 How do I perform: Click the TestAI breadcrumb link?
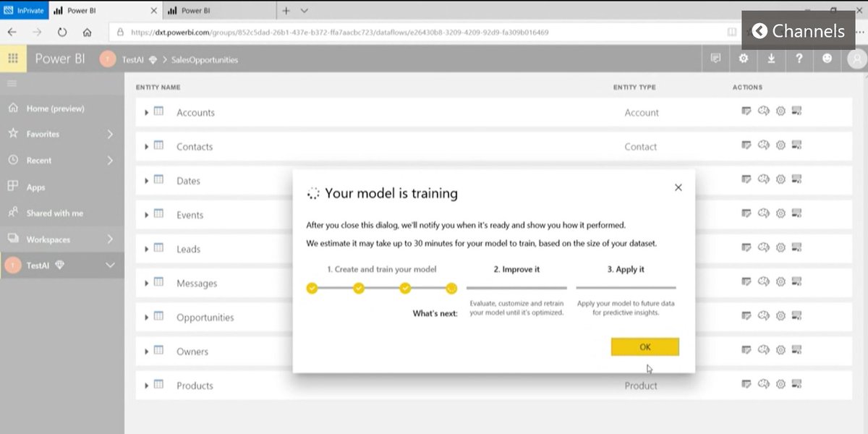[132, 60]
